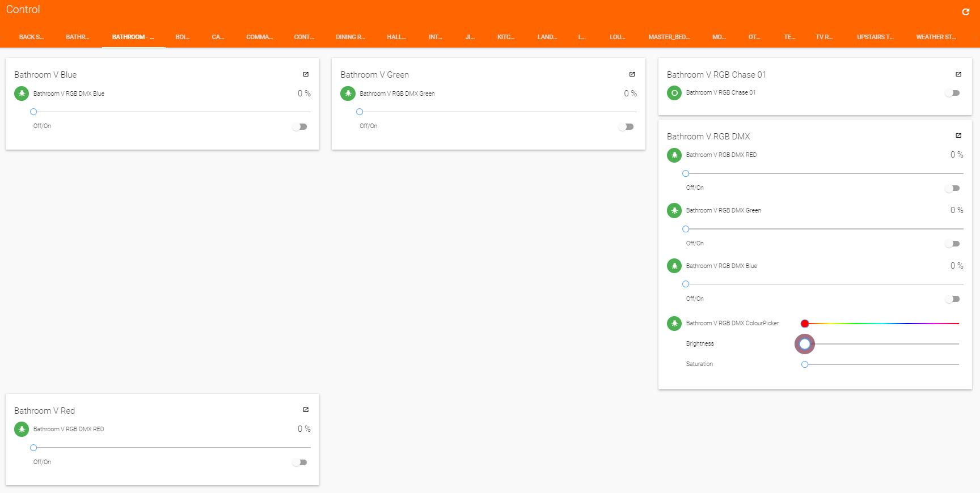Viewport: 980px width, 493px height.
Task: Open Bathroom V RGB DMX card externally
Action: point(958,135)
